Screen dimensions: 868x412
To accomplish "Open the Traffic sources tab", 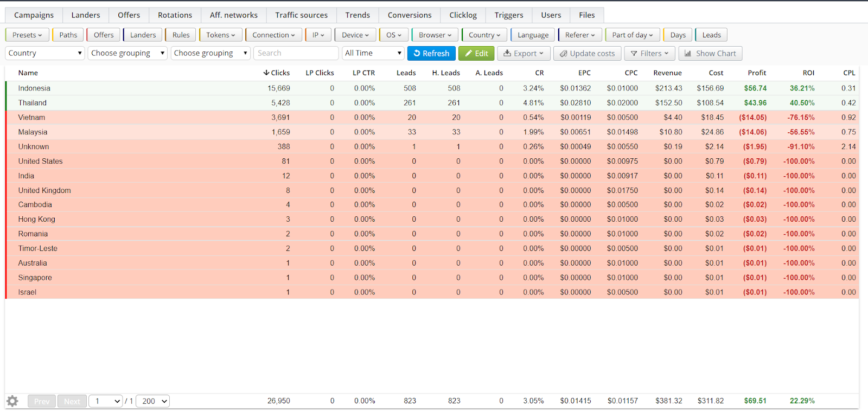I will [x=301, y=15].
